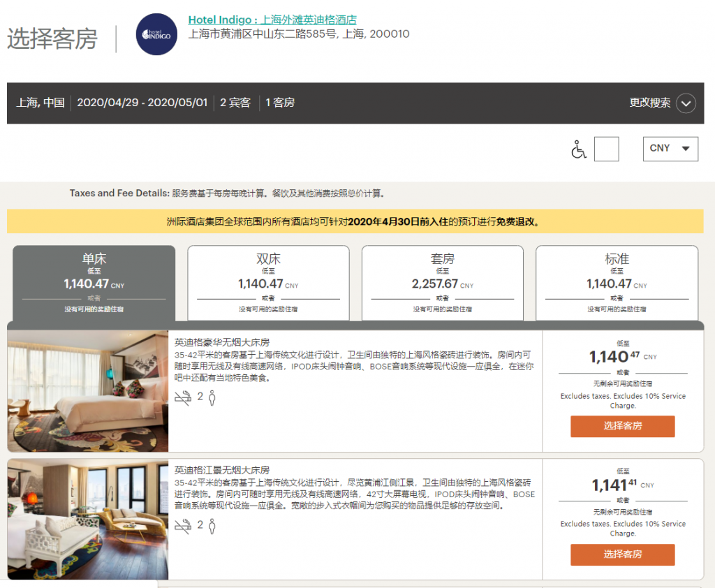Screen dimensions: 715x588
Task: Open the CNY currency dropdown
Action: pyautogui.click(x=670, y=149)
